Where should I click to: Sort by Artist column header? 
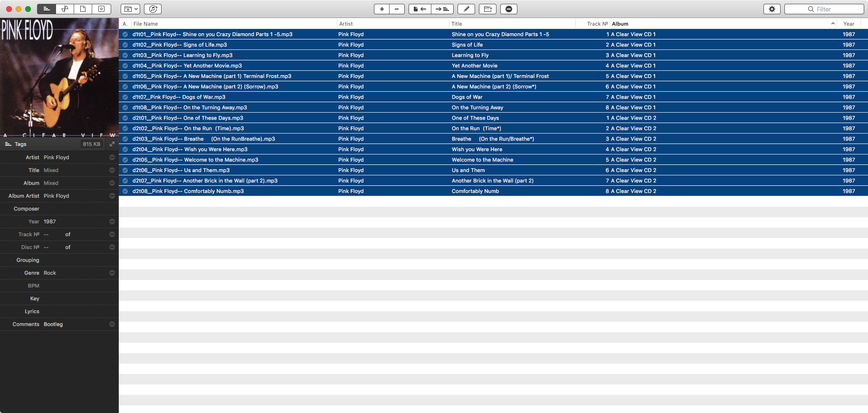coord(393,24)
